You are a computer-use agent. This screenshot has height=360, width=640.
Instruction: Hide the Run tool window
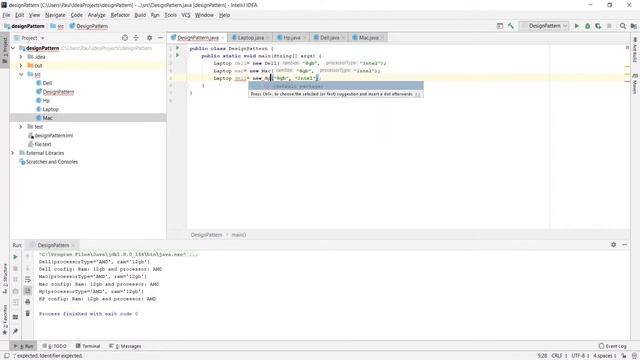coord(624,244)
